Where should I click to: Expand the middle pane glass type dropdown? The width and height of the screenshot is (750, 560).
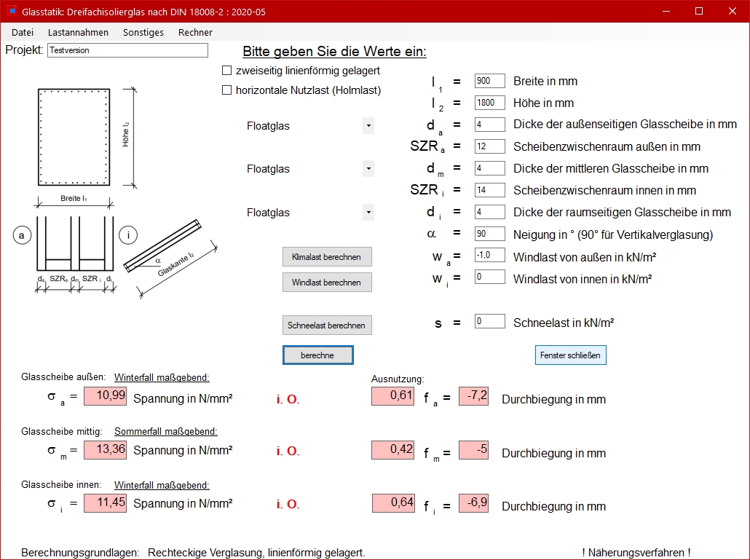click(x=368, y=168)
